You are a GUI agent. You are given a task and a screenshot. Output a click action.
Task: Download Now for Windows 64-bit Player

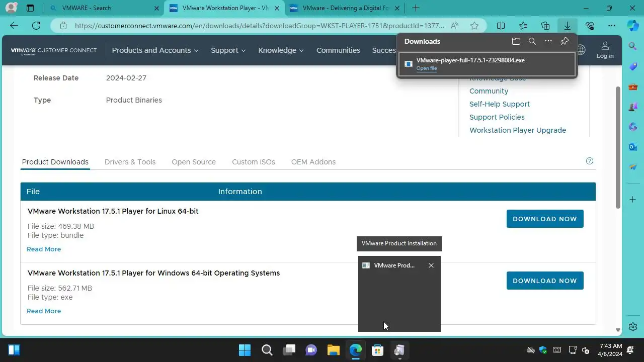pos(545,281)
